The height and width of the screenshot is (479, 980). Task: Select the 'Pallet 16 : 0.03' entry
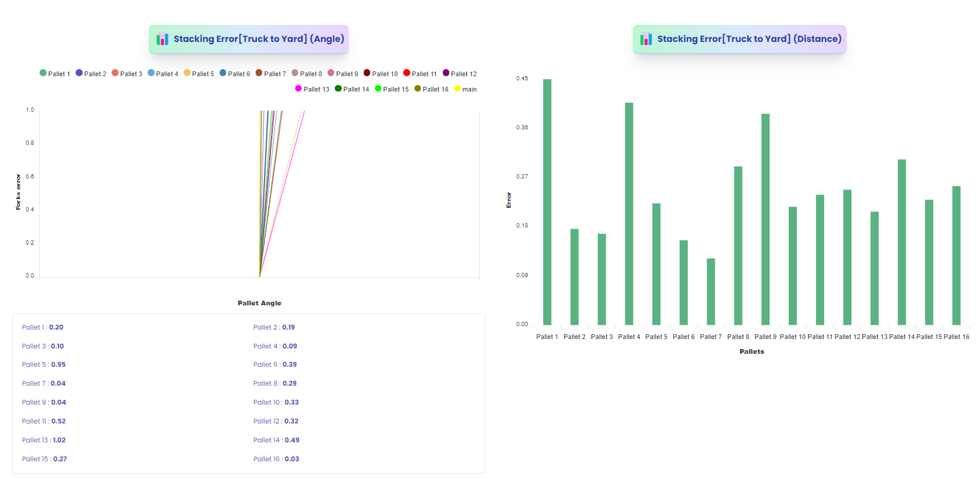point(276,459)
